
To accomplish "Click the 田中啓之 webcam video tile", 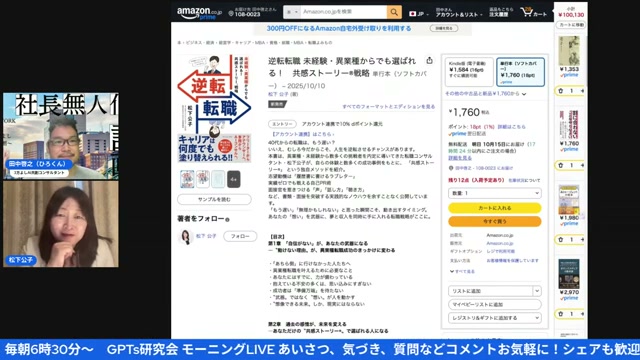I will tap(61, 136).
